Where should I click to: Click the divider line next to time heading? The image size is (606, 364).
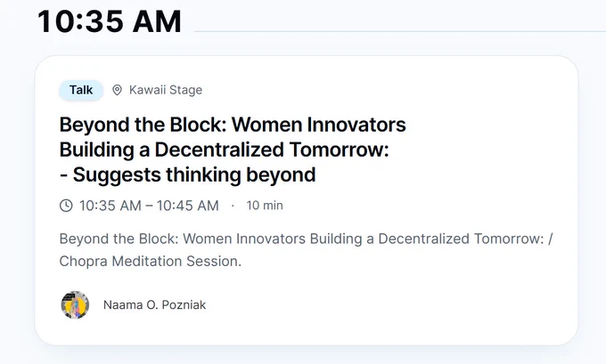click(x=399, y=31)
